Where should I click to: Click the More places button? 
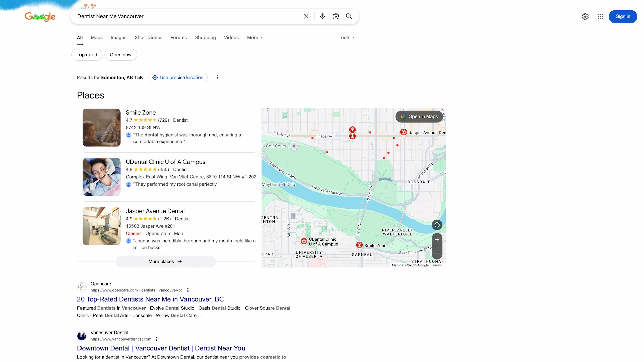(x=166, y=262)
